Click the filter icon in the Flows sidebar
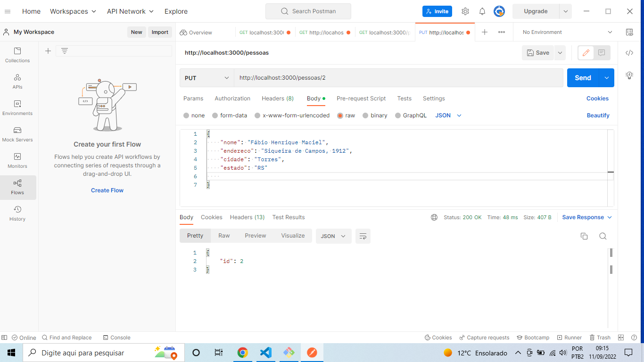Image resolution: width=644 pixels, height=362 pixels. [65, 51]
